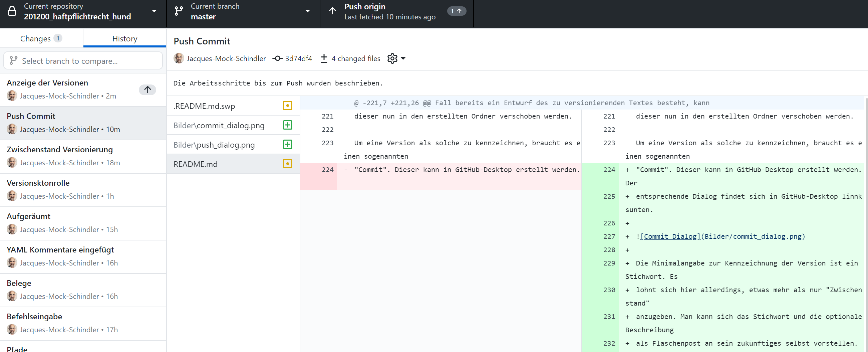Click the avatar on Belege commit
868x352 pixels.
point(12,296)
